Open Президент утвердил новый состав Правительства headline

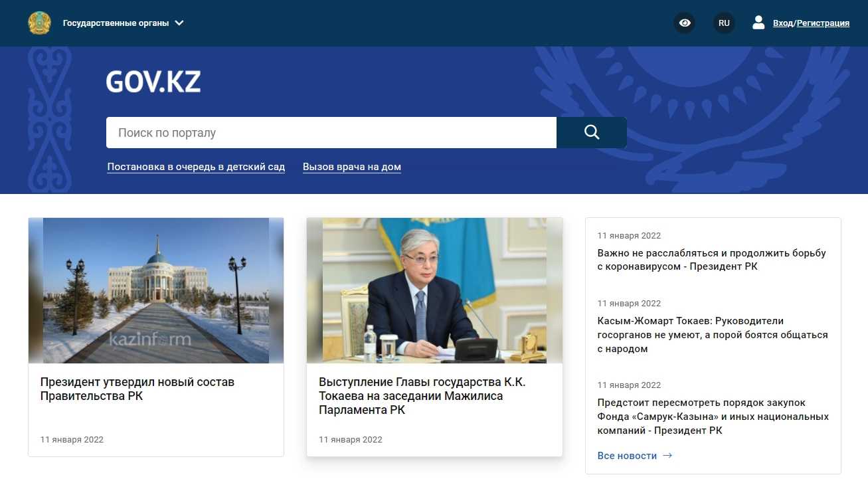(x=137, y=389)
